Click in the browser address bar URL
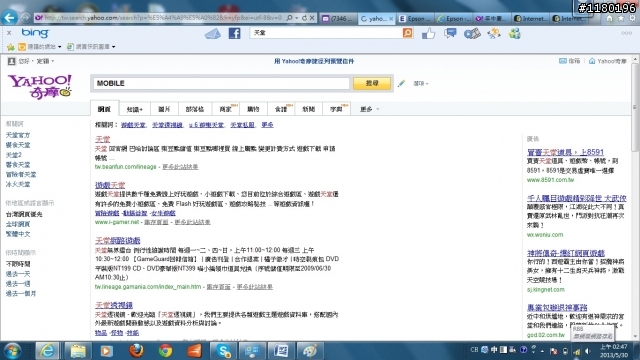640x360 pixels. point(162,18)
